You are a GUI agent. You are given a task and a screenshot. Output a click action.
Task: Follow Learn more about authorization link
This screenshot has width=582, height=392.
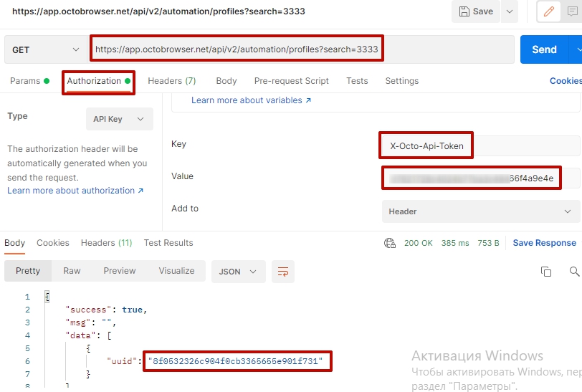pos(75,191)
